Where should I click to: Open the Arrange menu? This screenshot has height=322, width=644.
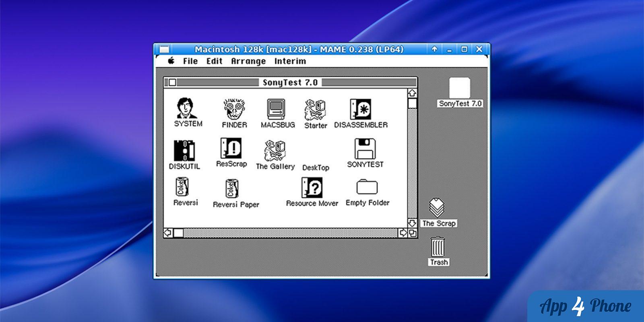248,61
